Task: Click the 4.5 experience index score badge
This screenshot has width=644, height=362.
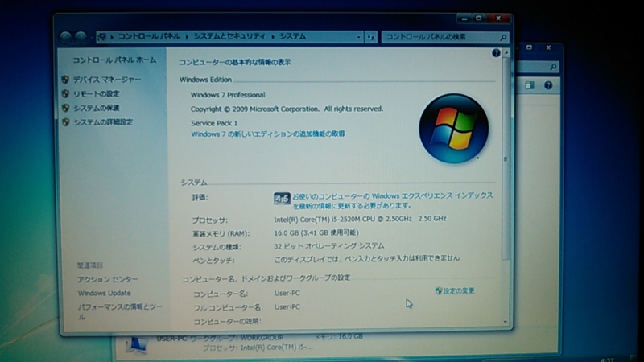Action: pos(282,199)
